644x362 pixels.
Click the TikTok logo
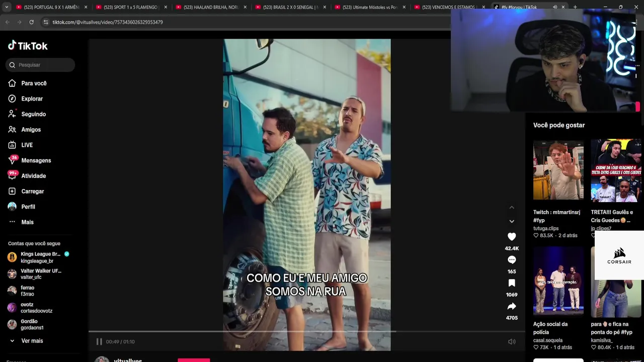(28, 46)
